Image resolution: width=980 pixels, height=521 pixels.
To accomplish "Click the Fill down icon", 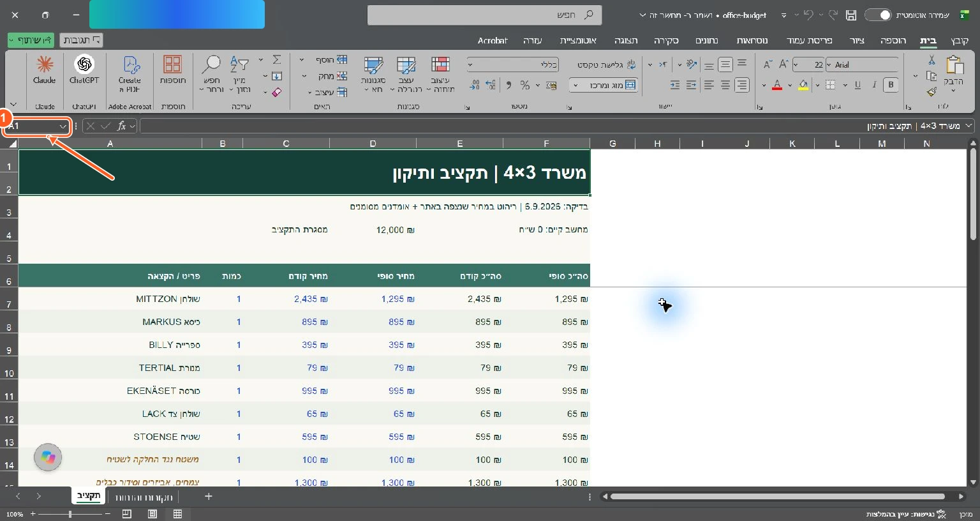I will 277,76.
